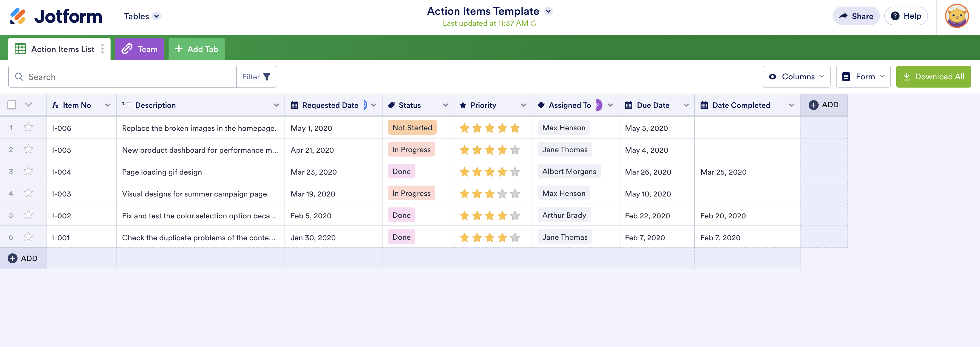980x347 pixels.
Task: Click the plus ADD column icon
Action: [813, 105]
